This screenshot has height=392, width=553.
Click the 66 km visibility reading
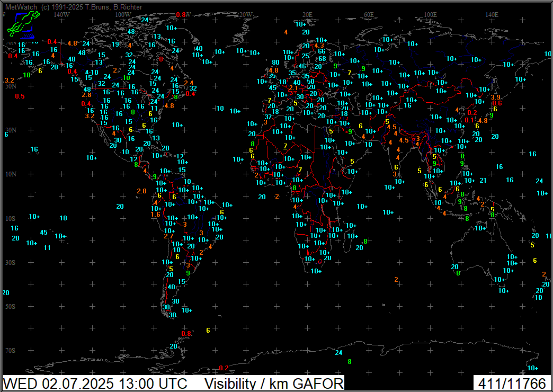(322, 51)
